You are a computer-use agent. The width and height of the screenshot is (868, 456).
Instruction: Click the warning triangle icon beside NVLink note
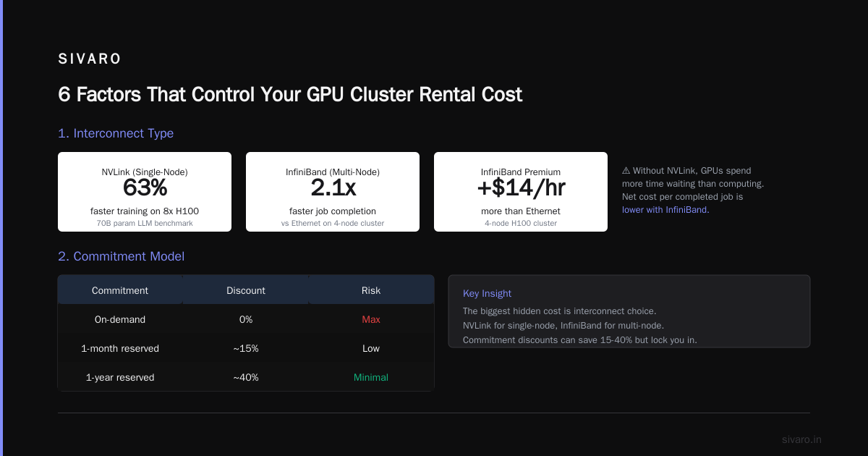[626, 171]
